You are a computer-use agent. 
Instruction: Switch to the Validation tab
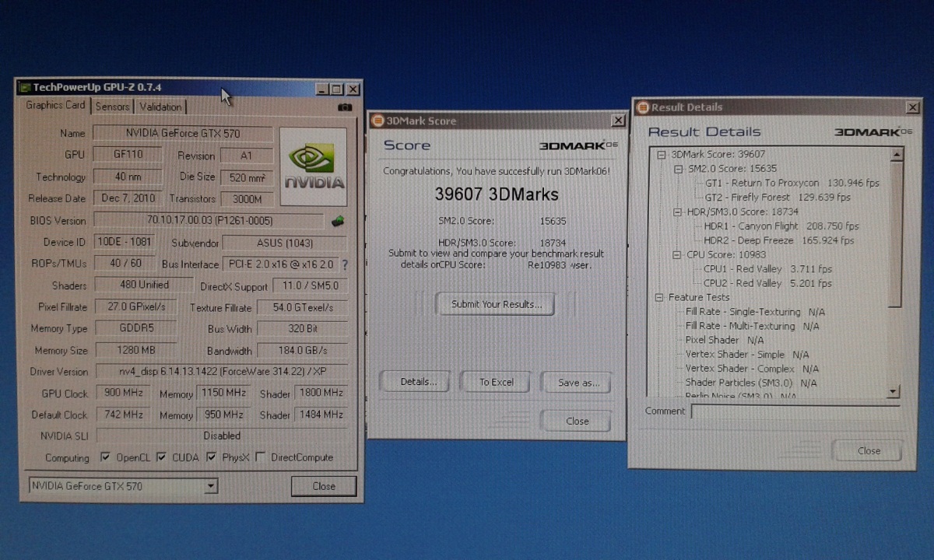[x=160, y=107]
